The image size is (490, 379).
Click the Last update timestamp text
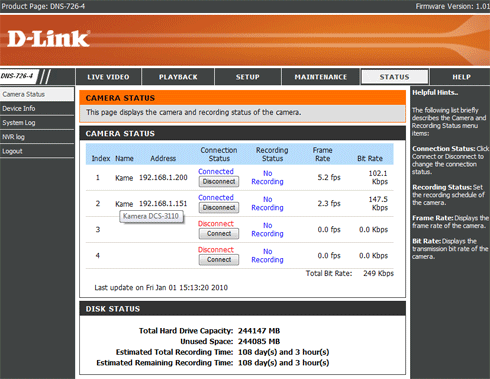(161, 288)
